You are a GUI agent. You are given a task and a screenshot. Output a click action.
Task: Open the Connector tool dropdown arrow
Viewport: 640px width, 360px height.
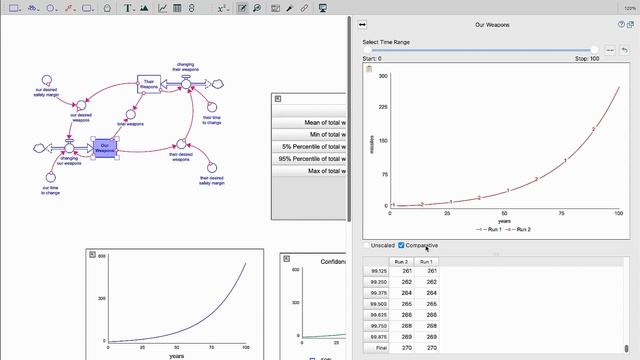click(x=74, y=9)
